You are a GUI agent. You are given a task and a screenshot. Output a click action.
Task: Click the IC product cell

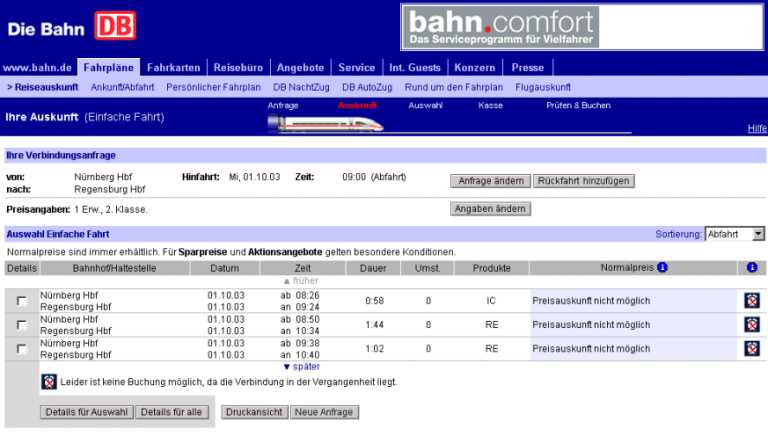pos(491,300)
